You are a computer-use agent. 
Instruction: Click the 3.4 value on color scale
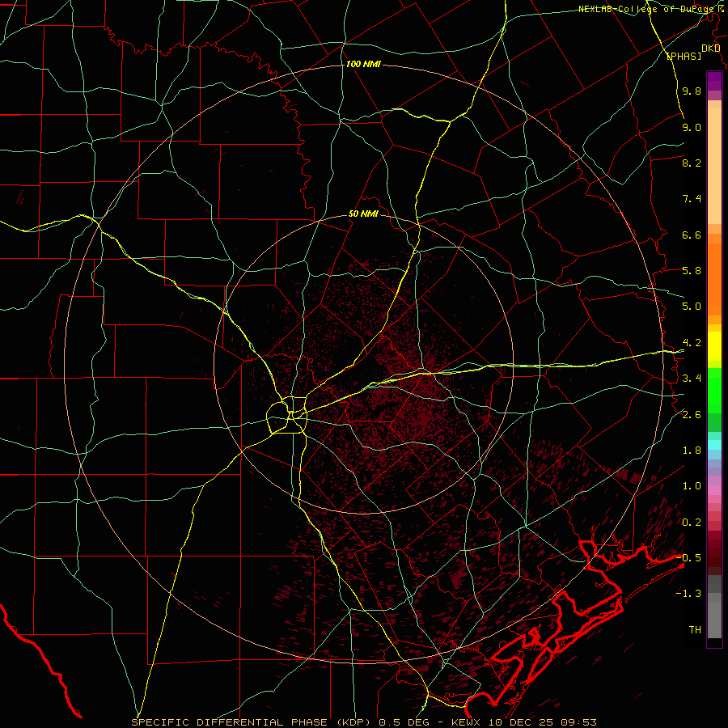pos(692,379)
